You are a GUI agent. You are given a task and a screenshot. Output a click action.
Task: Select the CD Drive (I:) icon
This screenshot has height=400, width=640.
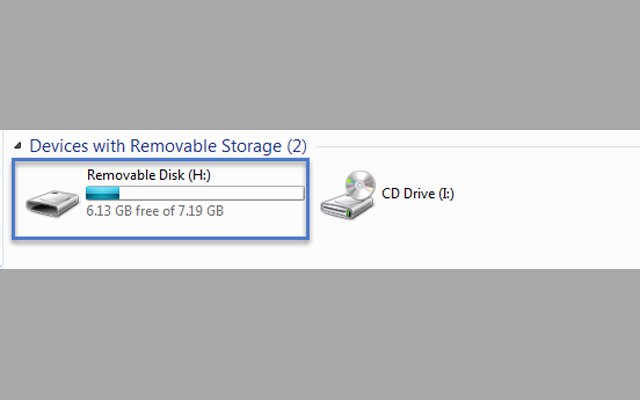tap(347, 195)
